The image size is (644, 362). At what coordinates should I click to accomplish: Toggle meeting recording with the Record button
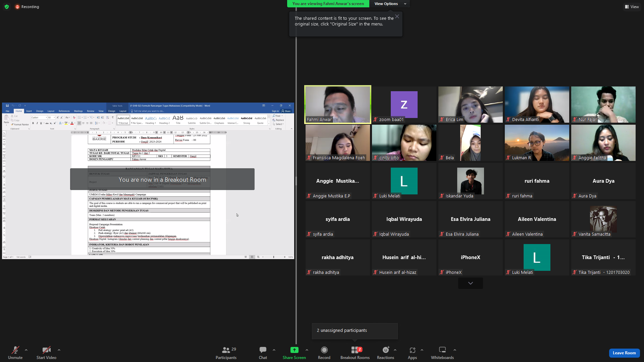[324, 353]
